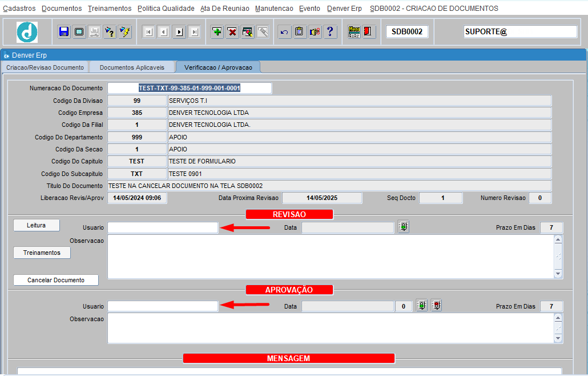Switch to Documentos Aplicaveis tab

(x=132, y=67)
